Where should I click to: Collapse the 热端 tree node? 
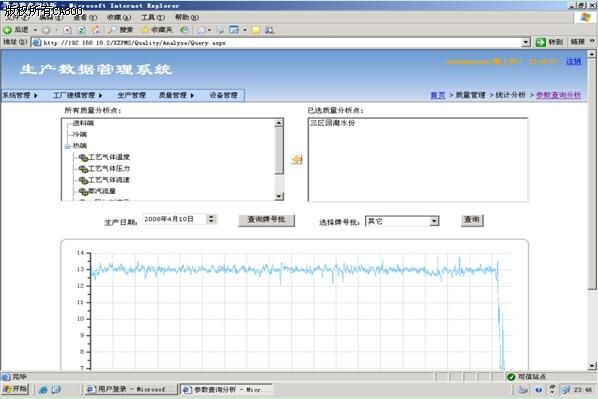[x=68, y=146]
